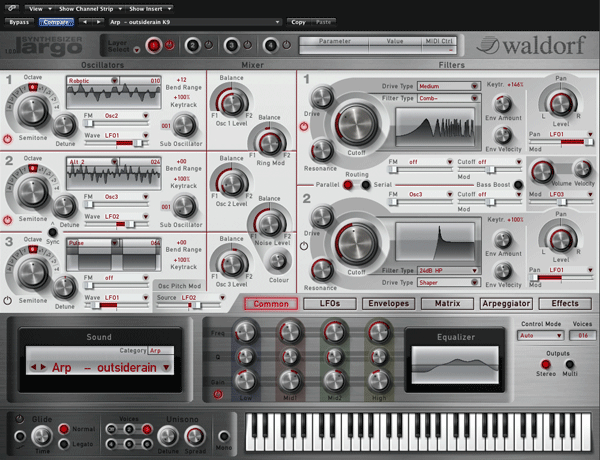
Task: Click EQ Low Gain knob
Action: [245, 381]
